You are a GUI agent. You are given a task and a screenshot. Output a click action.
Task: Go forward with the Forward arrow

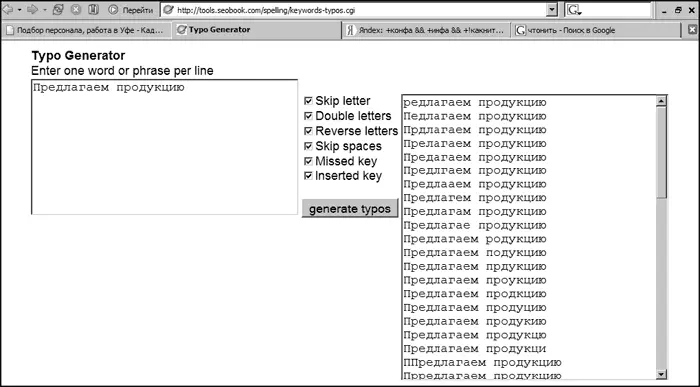[32, 9]
